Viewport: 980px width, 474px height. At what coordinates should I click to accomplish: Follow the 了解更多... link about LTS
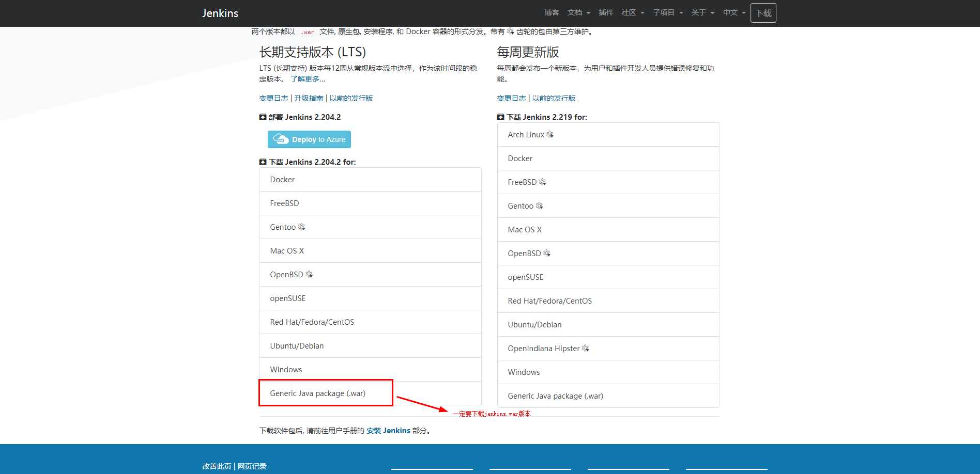point(308,79)
